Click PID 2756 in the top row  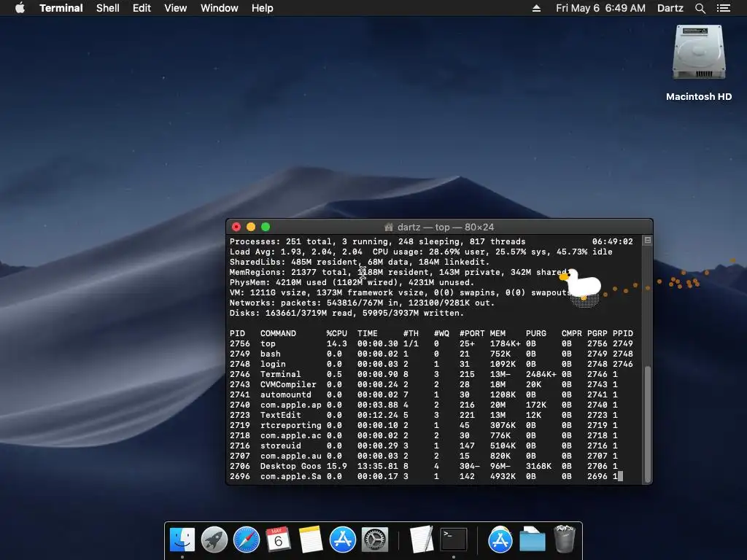239,344
